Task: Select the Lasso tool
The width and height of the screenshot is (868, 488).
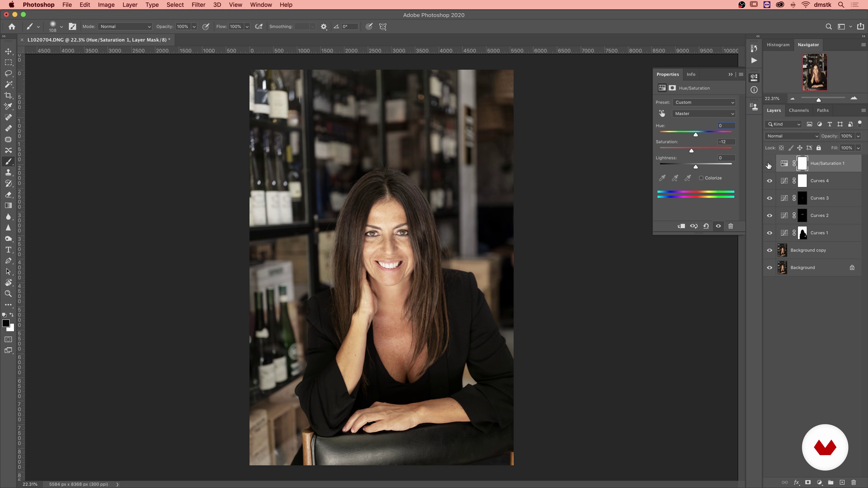Action: click(8, 73)
